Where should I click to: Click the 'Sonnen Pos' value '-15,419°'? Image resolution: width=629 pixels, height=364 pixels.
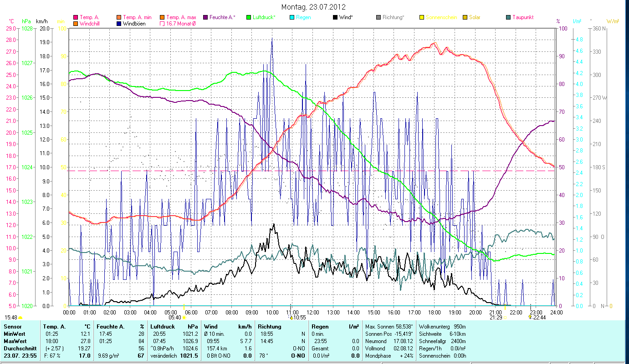click(404, 334)
